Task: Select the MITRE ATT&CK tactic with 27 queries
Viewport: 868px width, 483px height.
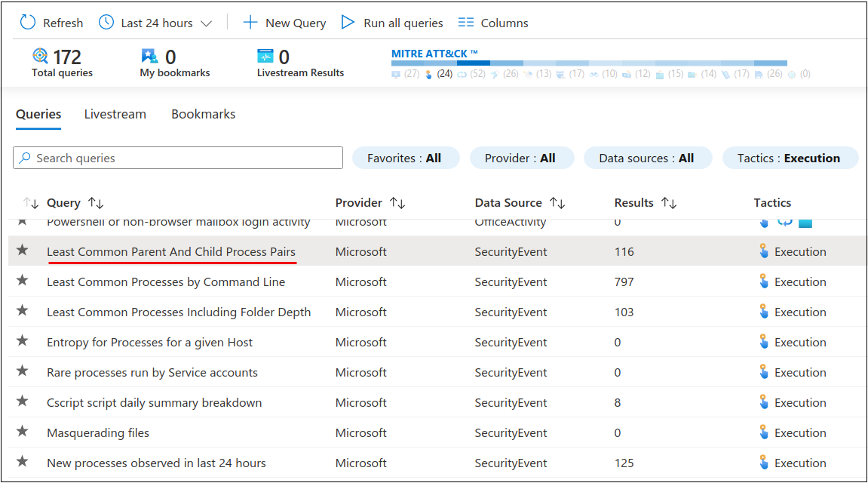Action: pyautogui.click(x=397, y=74)
